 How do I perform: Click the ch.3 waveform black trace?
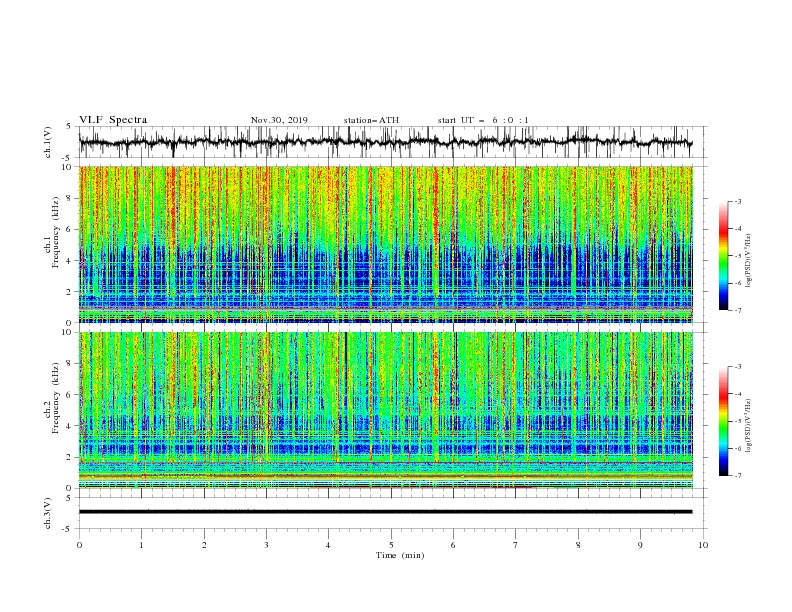pyautogui.click(x=385, y=512)
